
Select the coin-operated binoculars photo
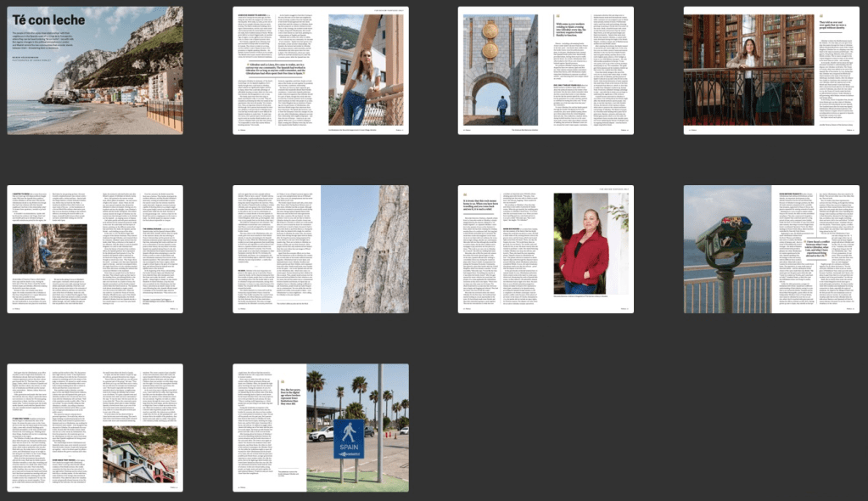tap(727, 249)
